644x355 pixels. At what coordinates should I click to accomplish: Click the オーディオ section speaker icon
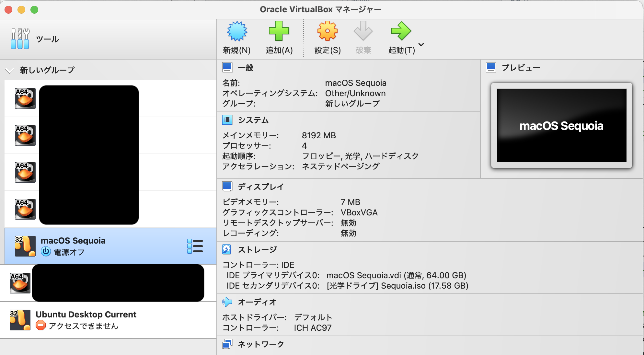pyautogui.click(x=227, y=302)
